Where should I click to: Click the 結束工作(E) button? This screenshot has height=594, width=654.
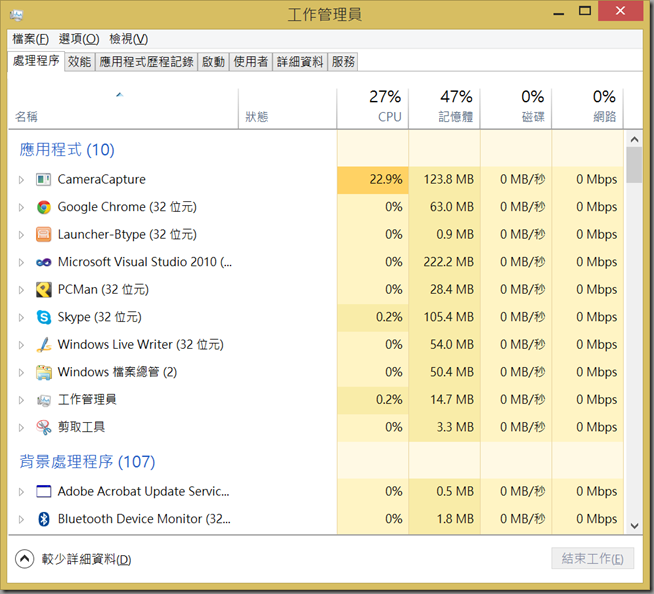592,558
